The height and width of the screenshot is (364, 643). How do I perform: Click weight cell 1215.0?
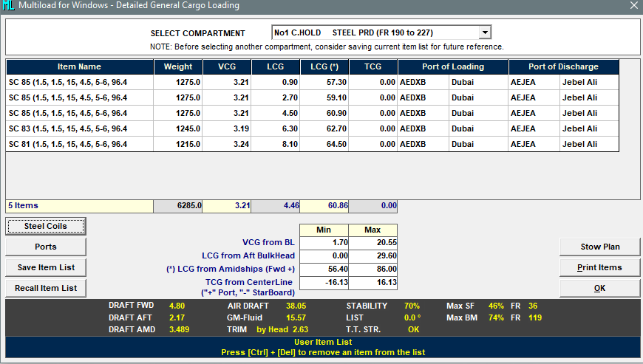pos(178,145)
